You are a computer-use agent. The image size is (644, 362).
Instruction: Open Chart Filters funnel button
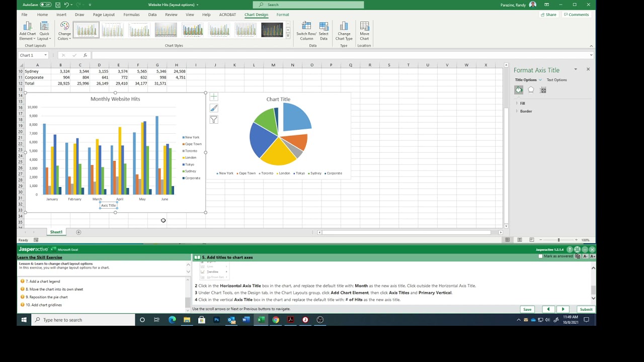[214, 120]
